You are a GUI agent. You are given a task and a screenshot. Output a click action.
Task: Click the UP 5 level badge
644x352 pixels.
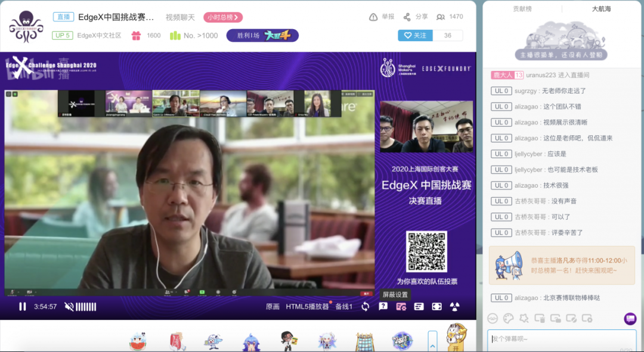pyautogui.click(x=63, y=35)
